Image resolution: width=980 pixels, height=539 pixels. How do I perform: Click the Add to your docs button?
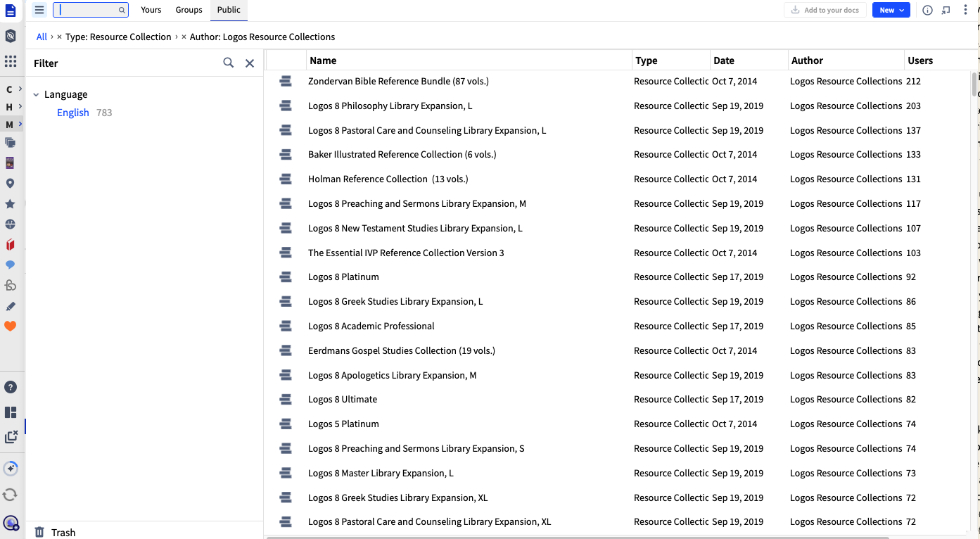tap(825, 10)
